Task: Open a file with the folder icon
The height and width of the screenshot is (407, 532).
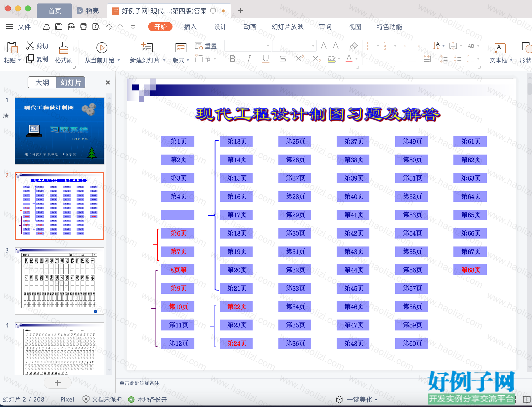Action: (46, 27)
